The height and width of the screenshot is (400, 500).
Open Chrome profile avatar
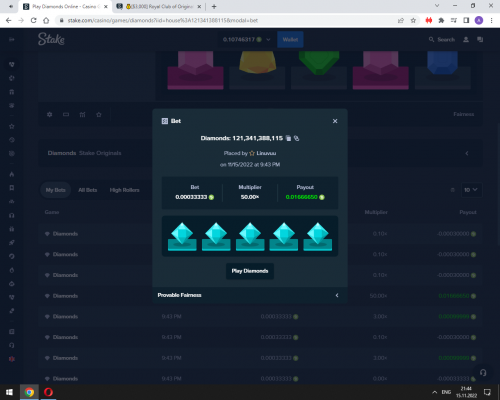479,20
